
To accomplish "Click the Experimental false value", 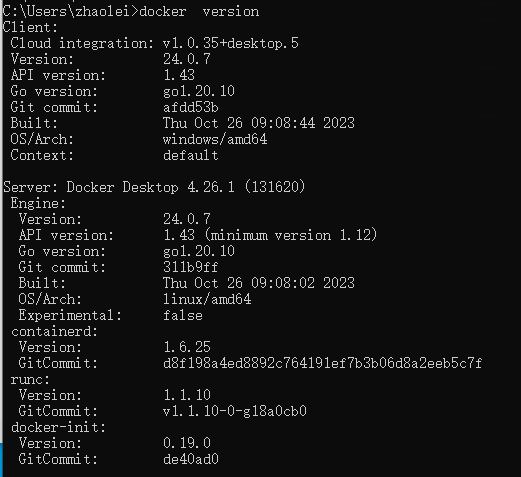I will coord(183,315).
